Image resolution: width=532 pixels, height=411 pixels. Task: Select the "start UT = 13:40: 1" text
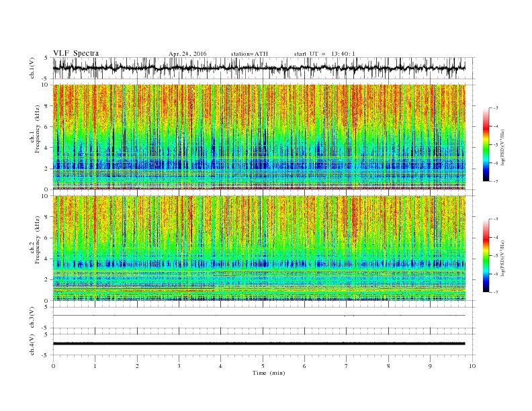(324, 54)
